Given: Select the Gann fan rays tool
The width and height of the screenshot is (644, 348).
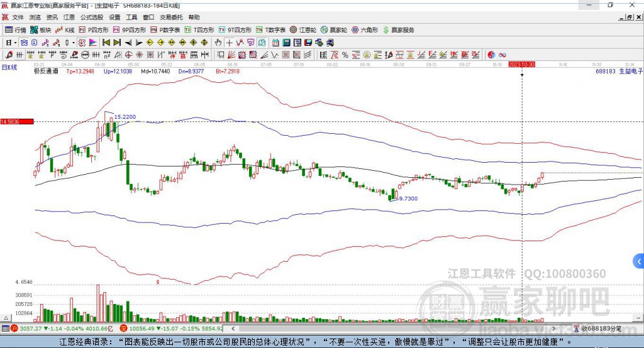Looking at the screenshot, I should (231, 55).
